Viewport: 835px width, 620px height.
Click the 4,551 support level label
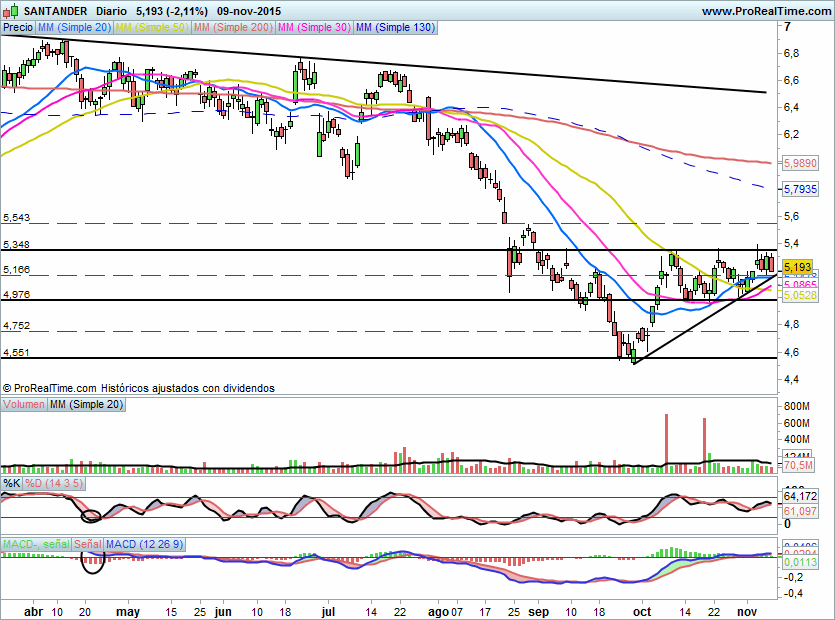pos(17,352)
